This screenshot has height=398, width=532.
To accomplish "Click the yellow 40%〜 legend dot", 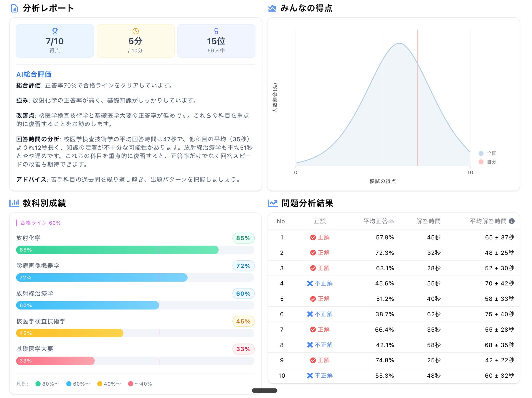I will tap(100, 384).
